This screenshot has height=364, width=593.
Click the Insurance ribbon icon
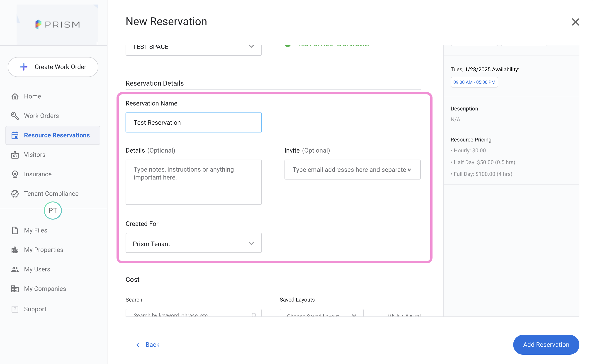click(15, 174)
